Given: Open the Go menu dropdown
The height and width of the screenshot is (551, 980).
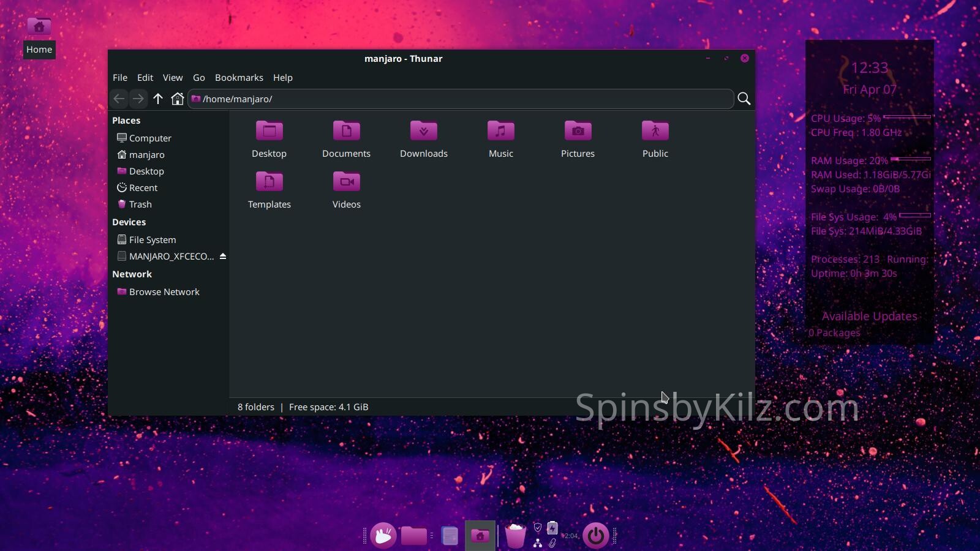Looking at the screenshot, I should [x=199, y=78].
